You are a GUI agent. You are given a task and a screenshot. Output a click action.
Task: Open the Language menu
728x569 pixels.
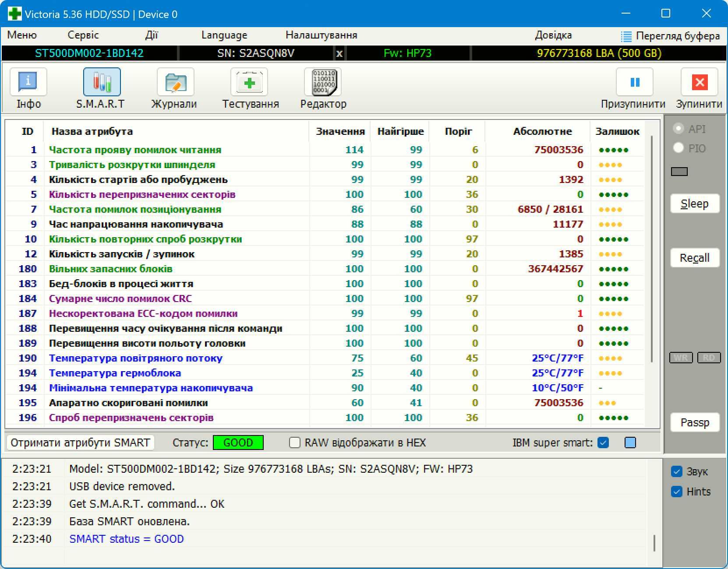[x=224, y=35]
